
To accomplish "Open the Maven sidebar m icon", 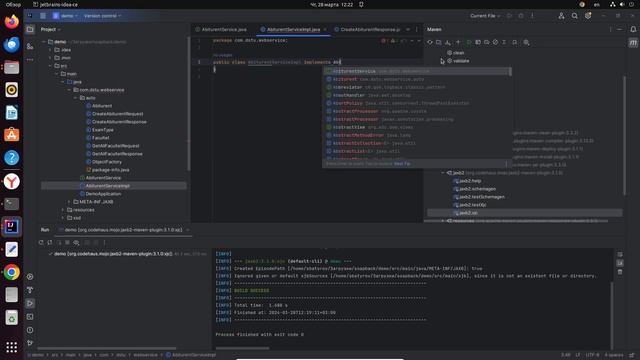I will coord(633,42).
